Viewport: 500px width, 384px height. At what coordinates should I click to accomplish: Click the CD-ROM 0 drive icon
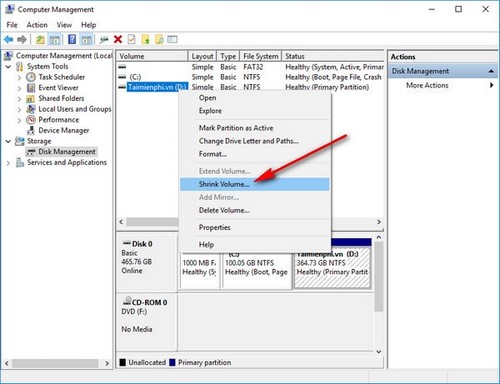pyautogui.click(x=127, y=302)
